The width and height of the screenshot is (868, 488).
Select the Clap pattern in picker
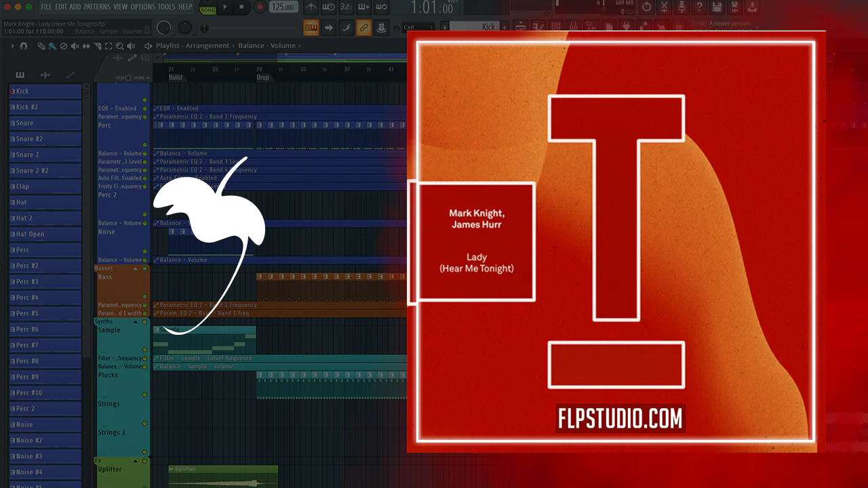(x=45, y=186)
